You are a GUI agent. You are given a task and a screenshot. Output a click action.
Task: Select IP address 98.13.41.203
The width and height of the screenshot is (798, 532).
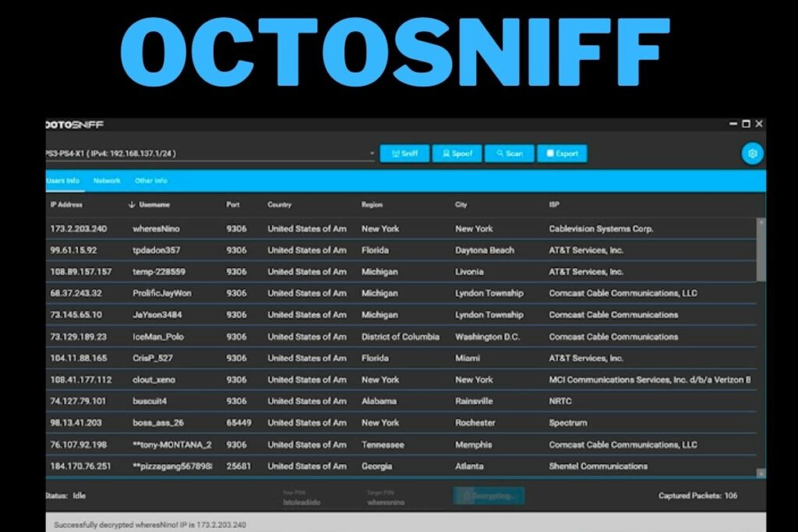pos(76,423)
